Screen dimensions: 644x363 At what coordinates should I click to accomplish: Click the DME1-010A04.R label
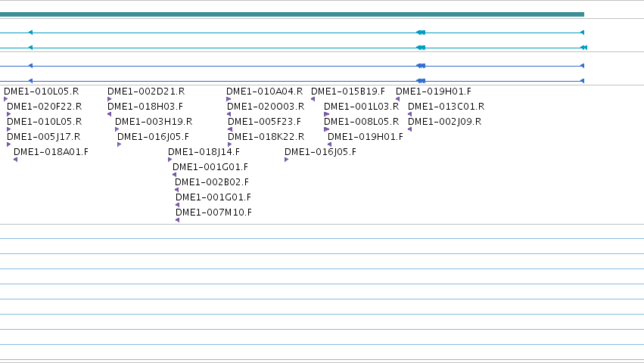[x=265, y=92]
